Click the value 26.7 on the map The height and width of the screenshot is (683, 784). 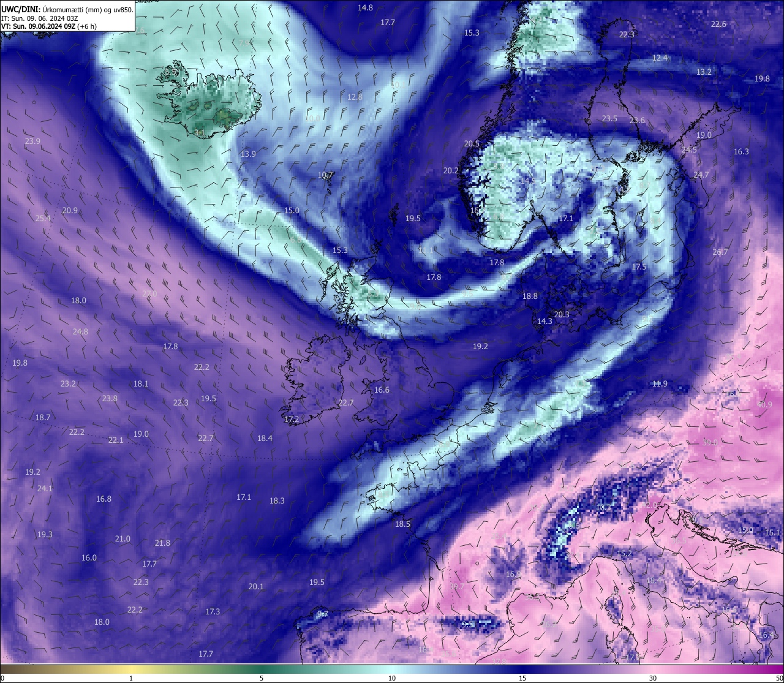(x=720, y=252)
